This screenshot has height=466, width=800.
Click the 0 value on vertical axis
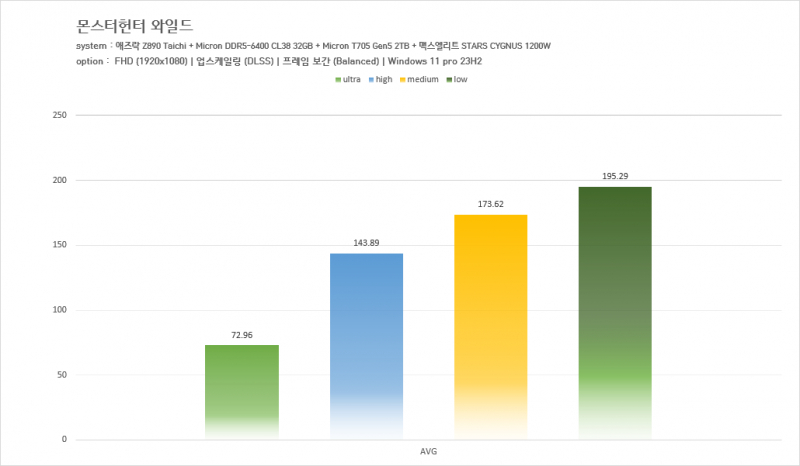click(x=64, y=440)
